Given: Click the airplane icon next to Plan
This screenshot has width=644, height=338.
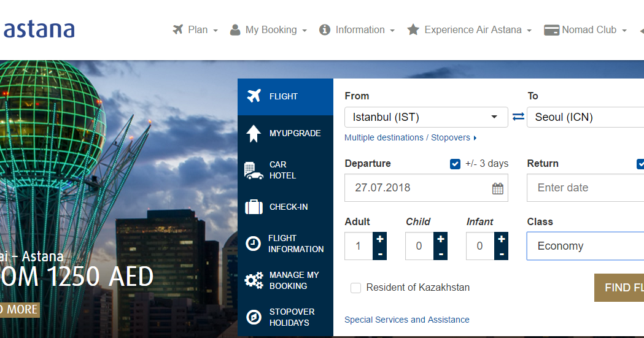Looking at the screenshot, I should click(178, 29).
